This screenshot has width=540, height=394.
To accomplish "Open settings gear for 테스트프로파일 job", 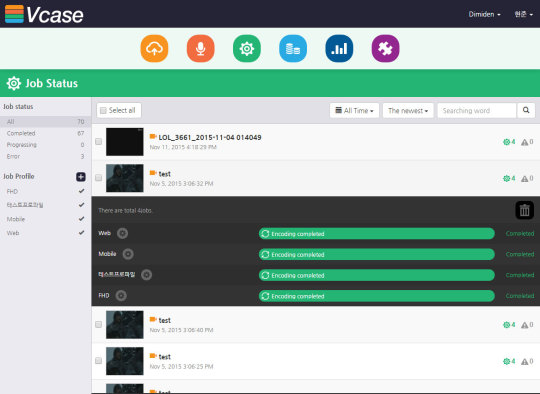I will [146, 275].
